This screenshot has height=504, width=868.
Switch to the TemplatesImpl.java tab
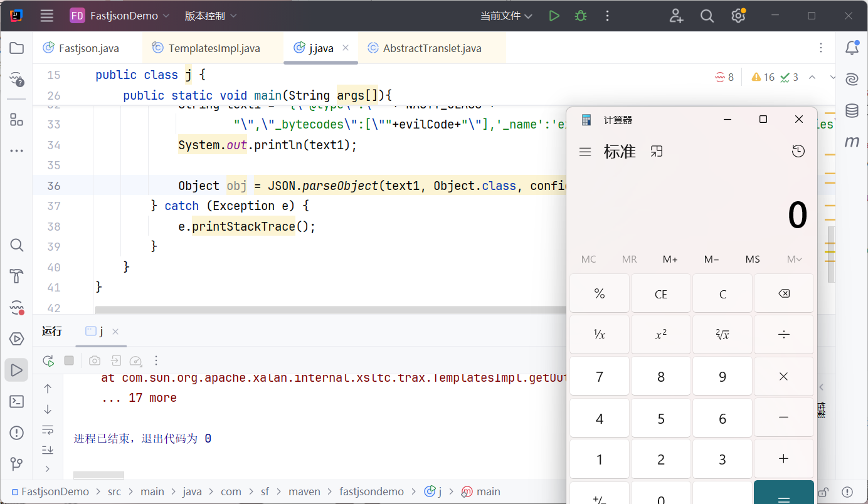click(214, 48)
